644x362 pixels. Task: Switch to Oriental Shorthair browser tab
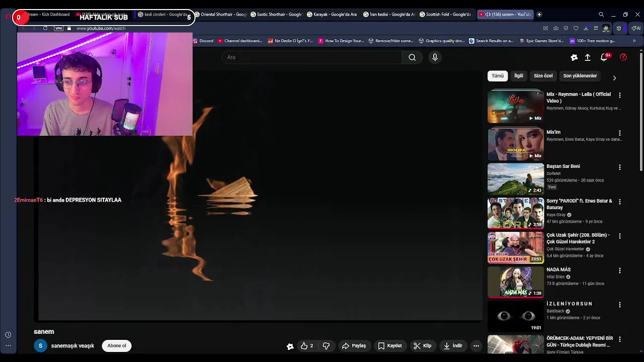[220, 15]
